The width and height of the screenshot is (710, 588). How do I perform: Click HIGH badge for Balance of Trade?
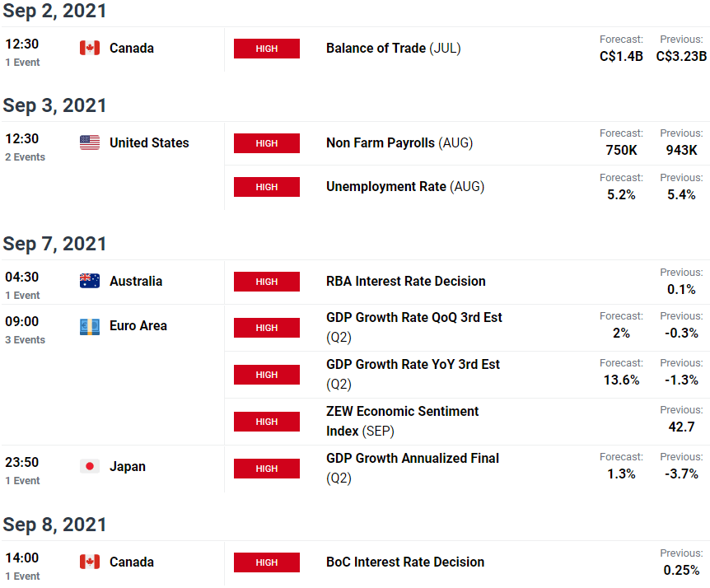267,49
